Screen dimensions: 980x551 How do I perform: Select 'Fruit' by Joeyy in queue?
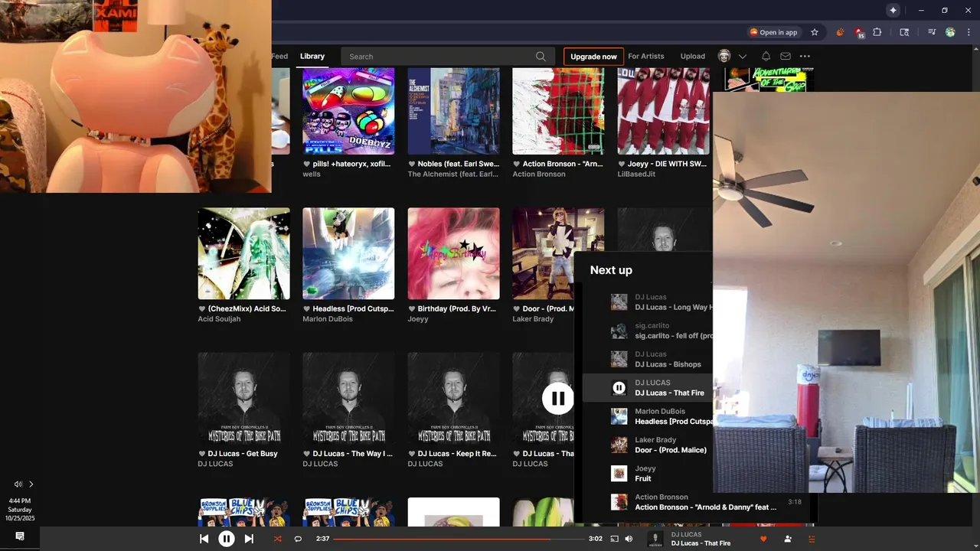click(647, 474)
